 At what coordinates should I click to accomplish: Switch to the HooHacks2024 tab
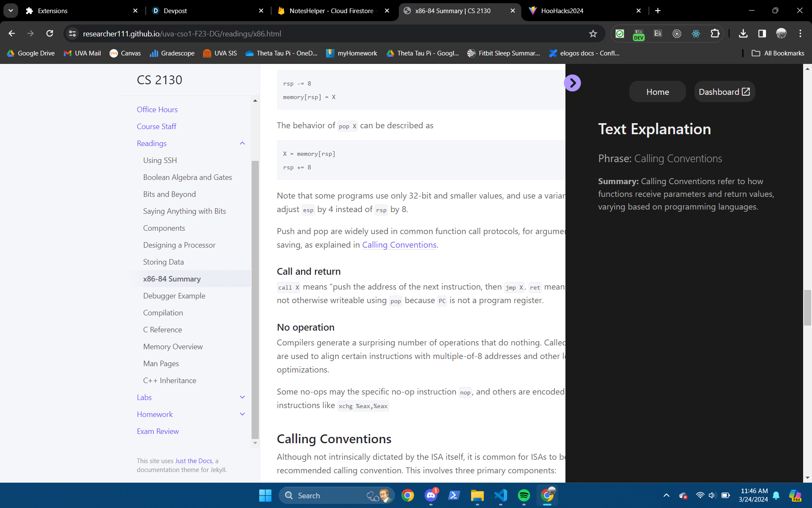(584, 11)
